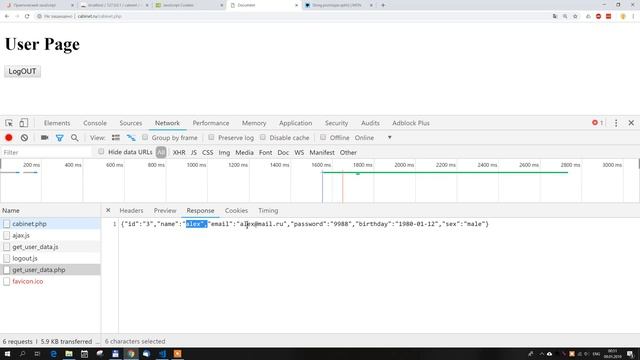Open the DevTools three-dot customize menu
Image resolution: width=640 pixels, height=360 pixels.
click(x=616, y=123)
